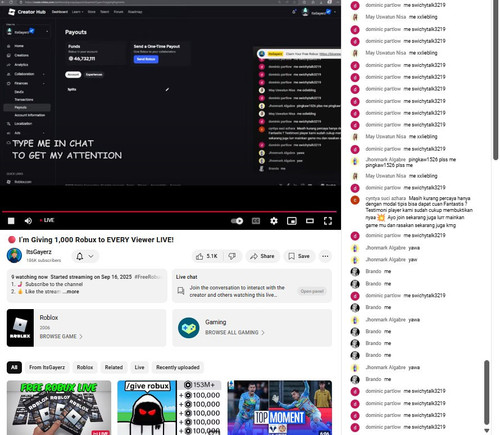Stop the live video playback
500x435 pixels.
coord(11,221)
